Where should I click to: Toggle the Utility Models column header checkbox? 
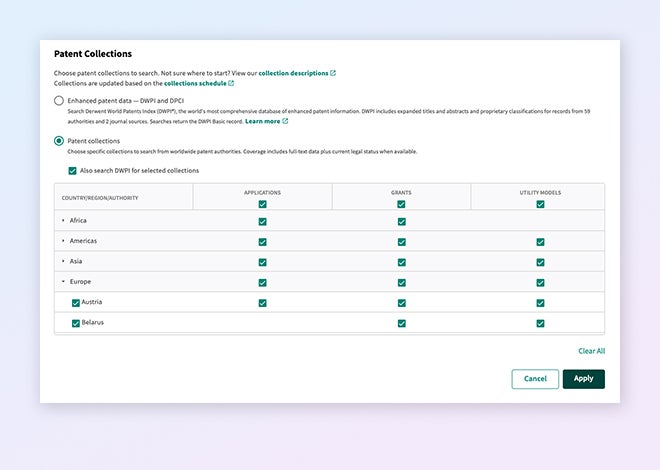[540, 203]
